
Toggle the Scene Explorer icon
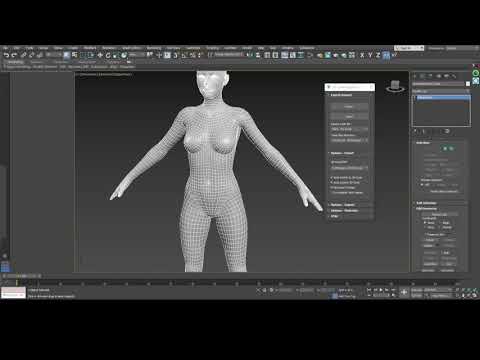click(267, 55)
